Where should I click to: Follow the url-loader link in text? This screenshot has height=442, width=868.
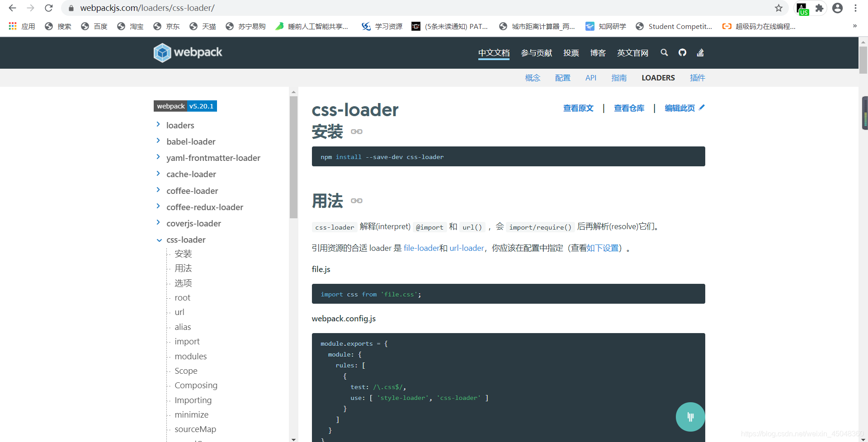(x=467, y=248)
